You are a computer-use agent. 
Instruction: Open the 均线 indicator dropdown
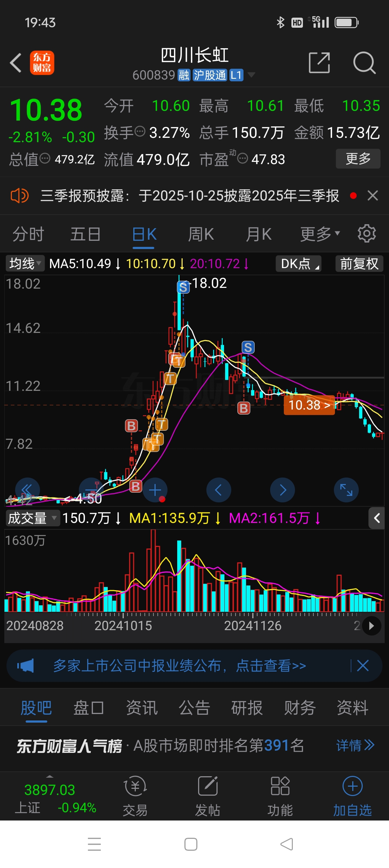25,263
